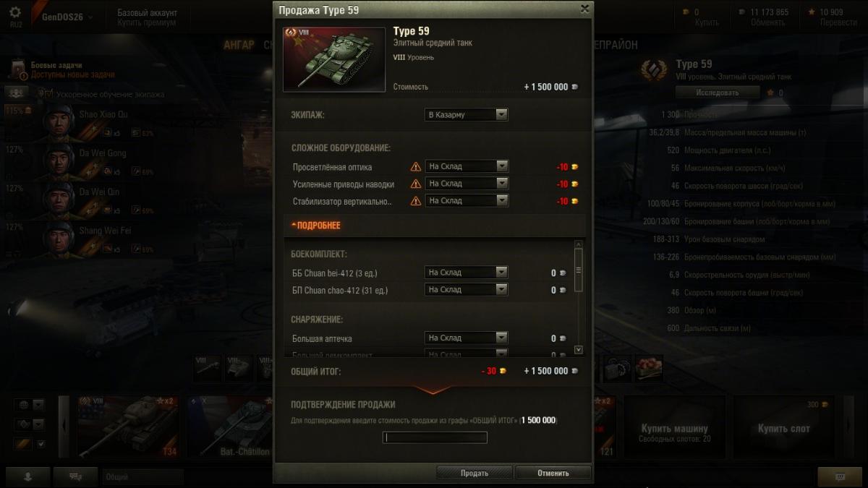Click warning icon beside Просветлённая оптика

tap(415, 166)
